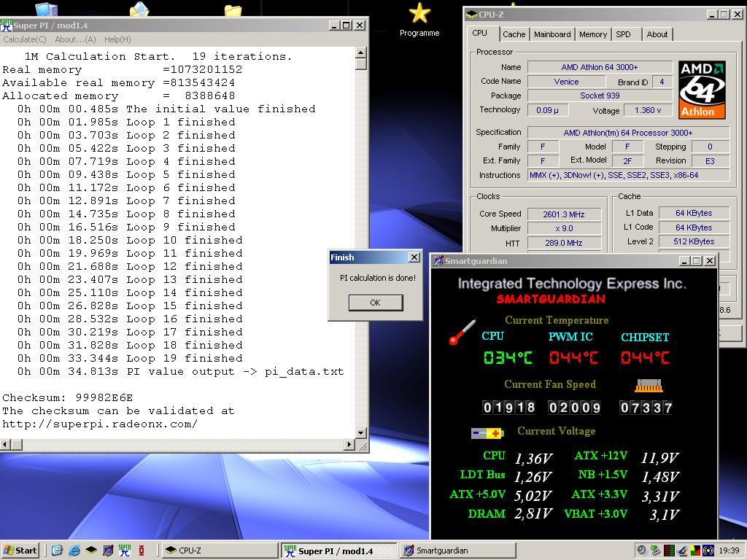Click the Checksum line 99982E6E in Super PI
The width and height of the screenshot is (747, 560).
click(x=68, y=397)
